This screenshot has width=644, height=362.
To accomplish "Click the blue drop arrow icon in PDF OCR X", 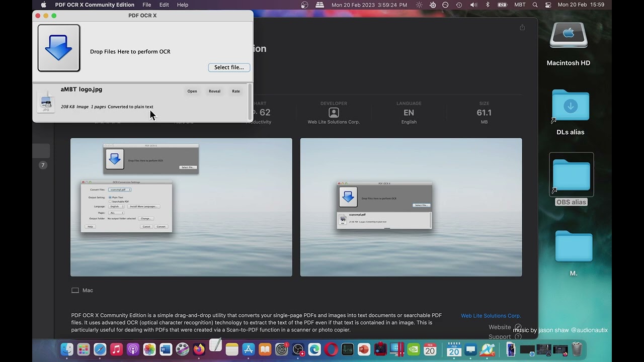I will click(x=59, y=48).
